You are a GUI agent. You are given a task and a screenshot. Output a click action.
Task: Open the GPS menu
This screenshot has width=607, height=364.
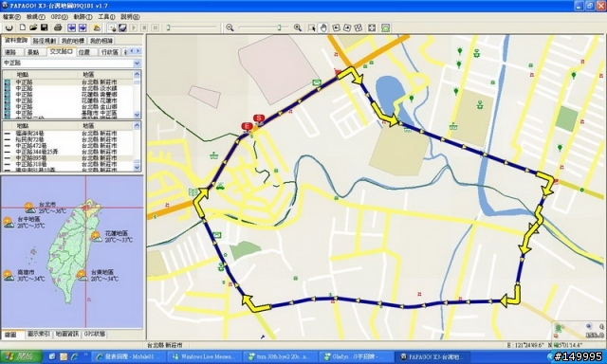tap(59, 17)
